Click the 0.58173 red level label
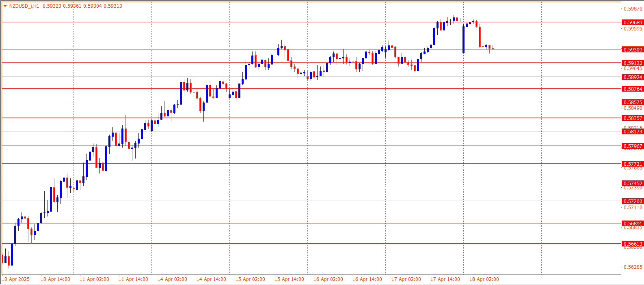This screenshot has height=285, width=644. coord(633,131)
